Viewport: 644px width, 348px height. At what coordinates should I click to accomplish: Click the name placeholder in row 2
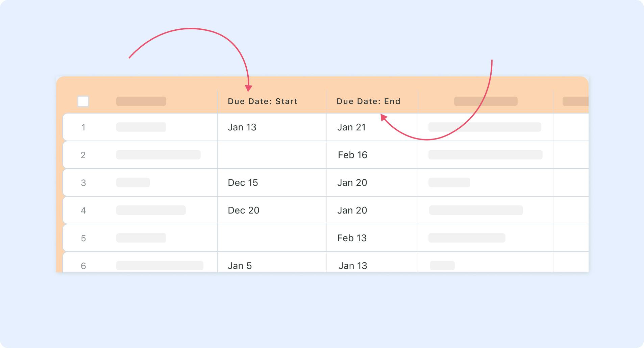158,155
